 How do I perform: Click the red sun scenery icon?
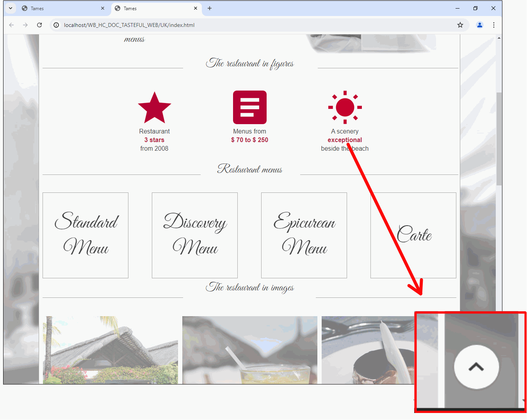pos(345,107)
